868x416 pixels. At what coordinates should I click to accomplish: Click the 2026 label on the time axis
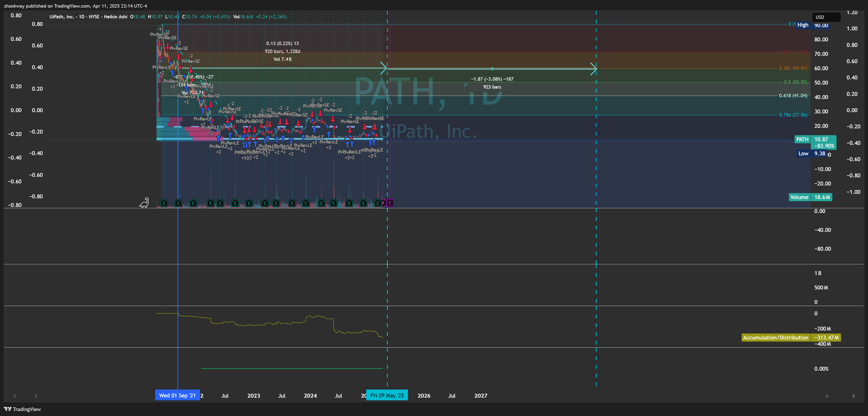(x=424, y=396)
